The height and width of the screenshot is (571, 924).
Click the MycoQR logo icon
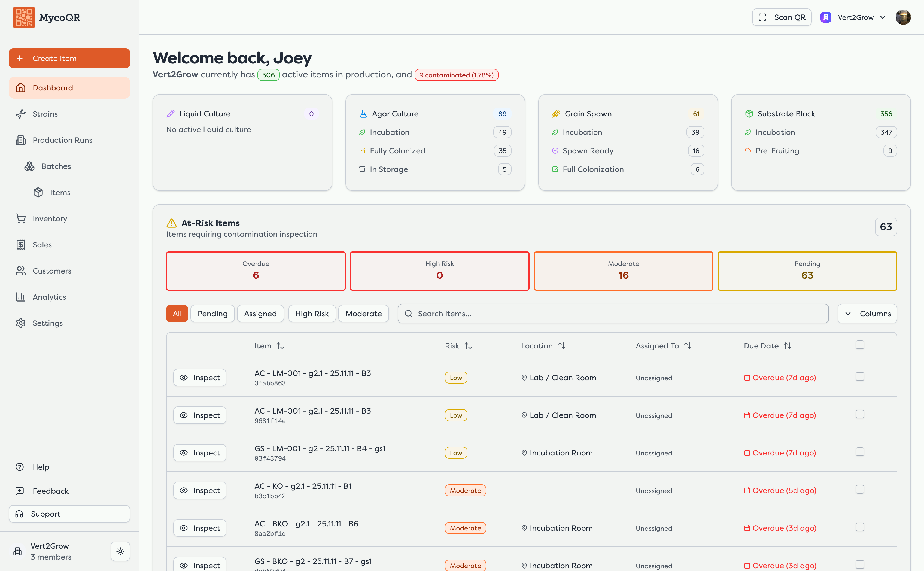point(24,17)
